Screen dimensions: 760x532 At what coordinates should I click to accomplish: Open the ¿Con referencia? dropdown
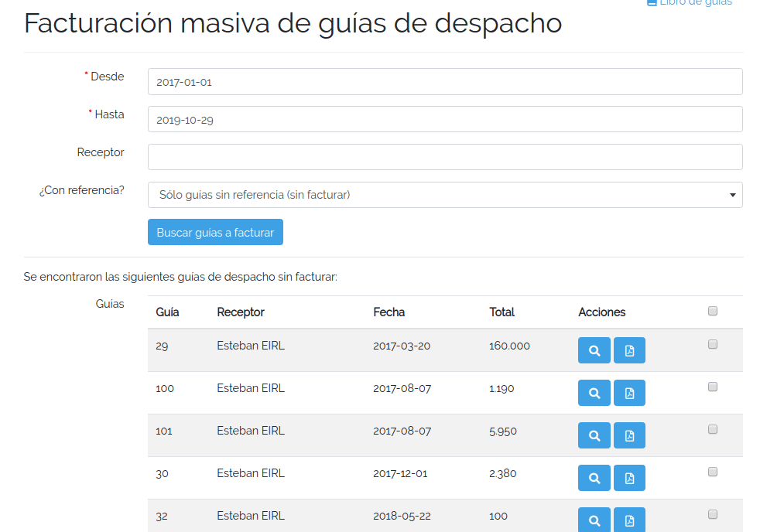tap(445, 194)
